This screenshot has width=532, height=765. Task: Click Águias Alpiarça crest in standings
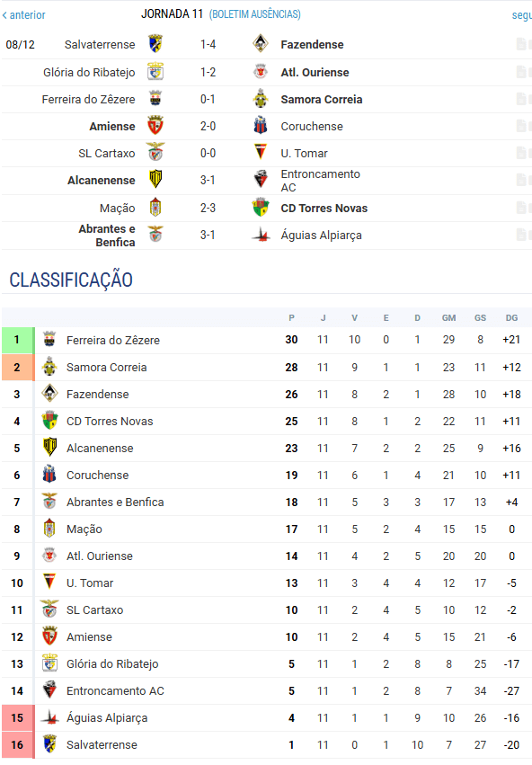point(49,717)
